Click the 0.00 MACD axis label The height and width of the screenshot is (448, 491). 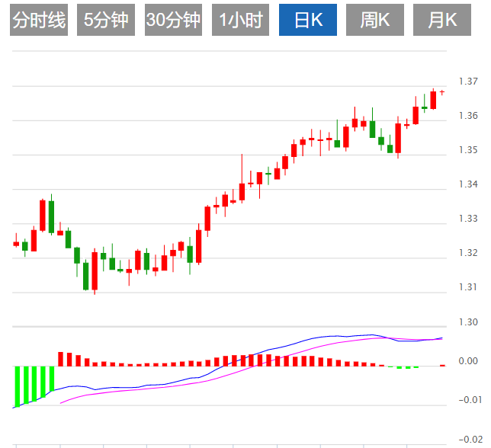[468, 361]
